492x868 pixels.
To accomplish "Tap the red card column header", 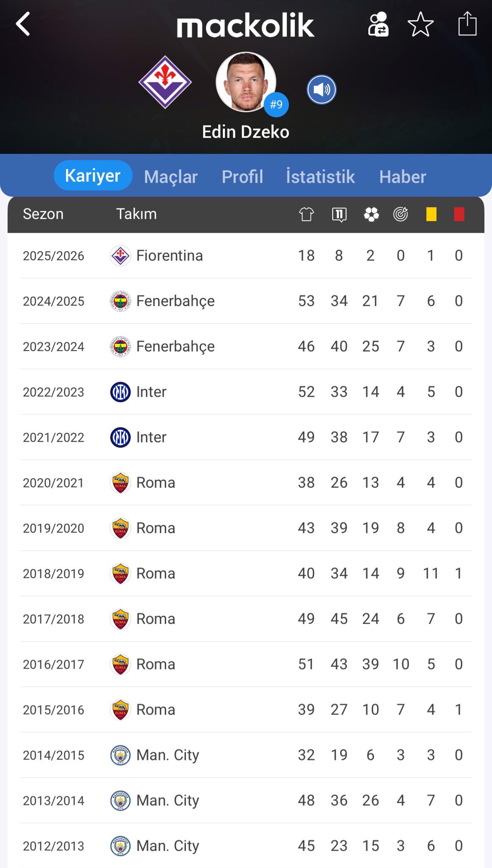I will coord(459,214).
